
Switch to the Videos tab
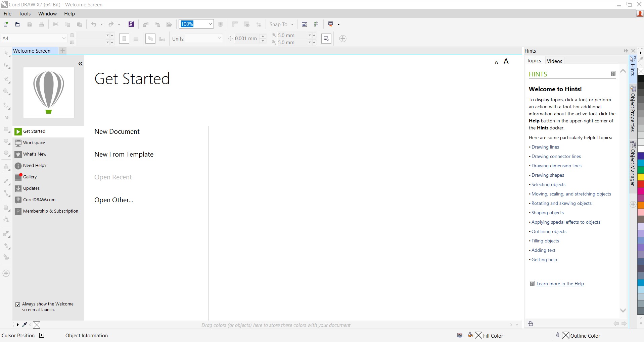click(x=554, y=61)
